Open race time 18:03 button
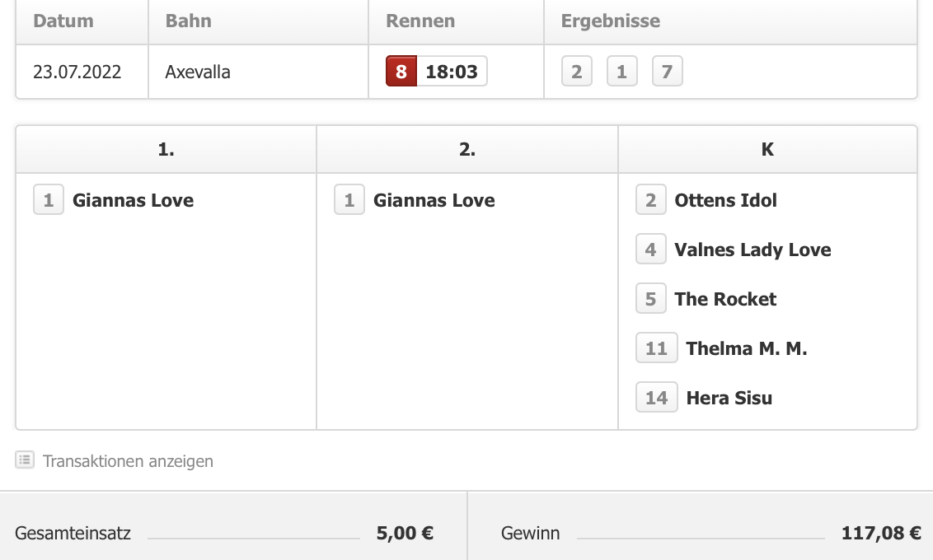The height and width of the screenshot is (560, 933). [452, 72]
